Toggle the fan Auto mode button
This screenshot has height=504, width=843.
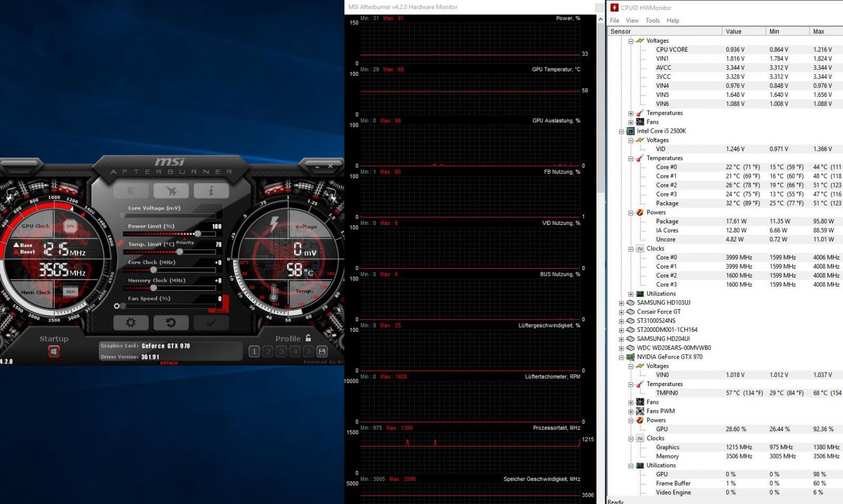coord(221,311)
